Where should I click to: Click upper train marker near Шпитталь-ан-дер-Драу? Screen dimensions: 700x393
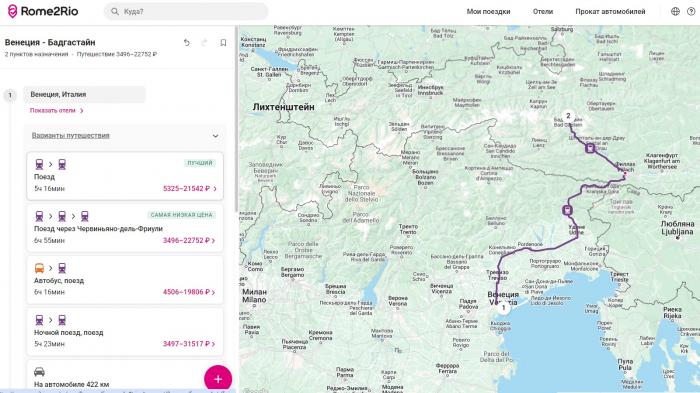tap(590, 148)
